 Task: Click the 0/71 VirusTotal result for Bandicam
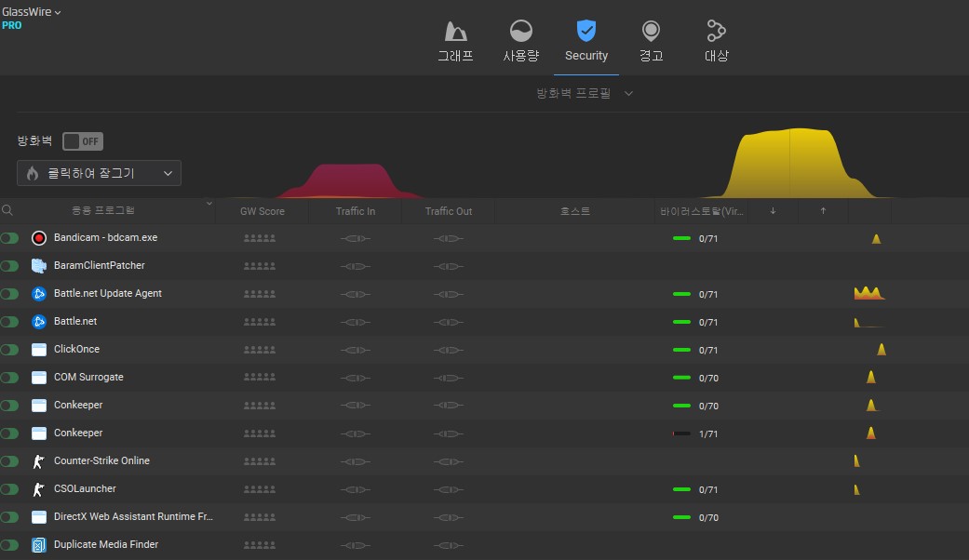[x=695, y=238]
